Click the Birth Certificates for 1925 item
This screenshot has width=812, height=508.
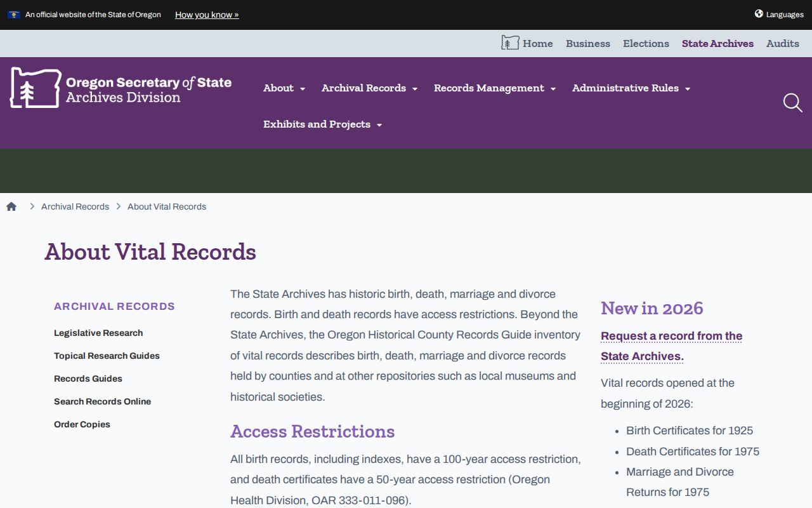(x=690, y=431)
